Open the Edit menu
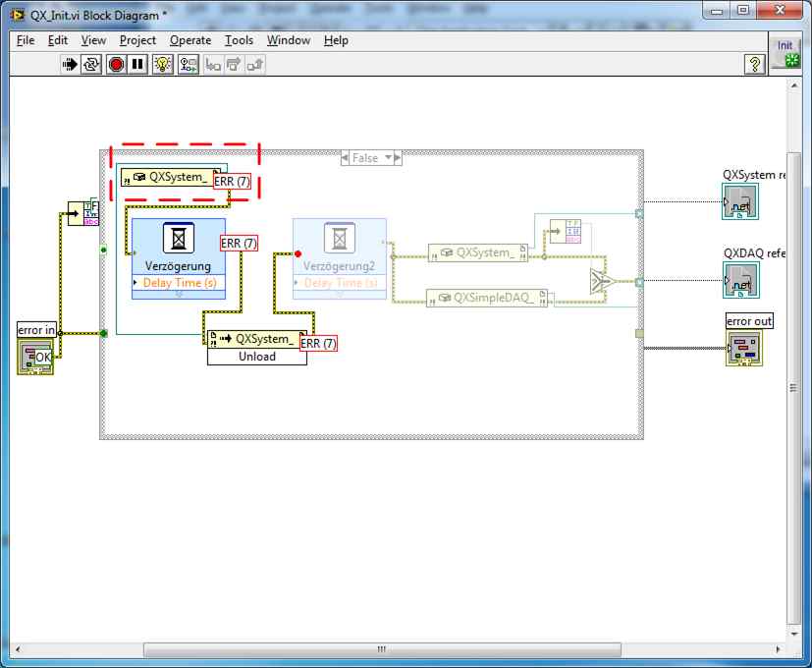812x668 pixels. pyautogui.click(x=58, y=40)
